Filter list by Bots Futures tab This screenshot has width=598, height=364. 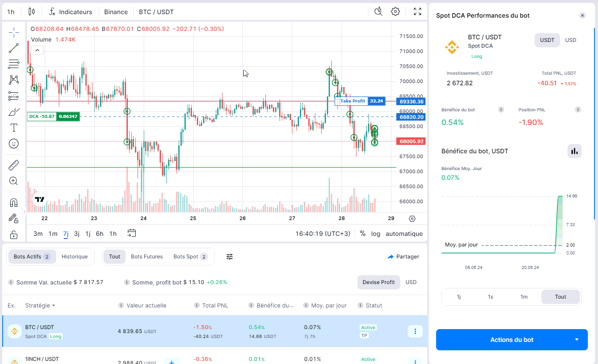click(x=147, y=257)
